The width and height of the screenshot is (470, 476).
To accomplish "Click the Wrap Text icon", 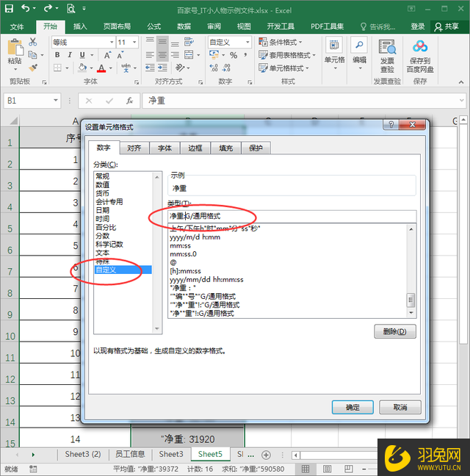I will coord(189,42).
